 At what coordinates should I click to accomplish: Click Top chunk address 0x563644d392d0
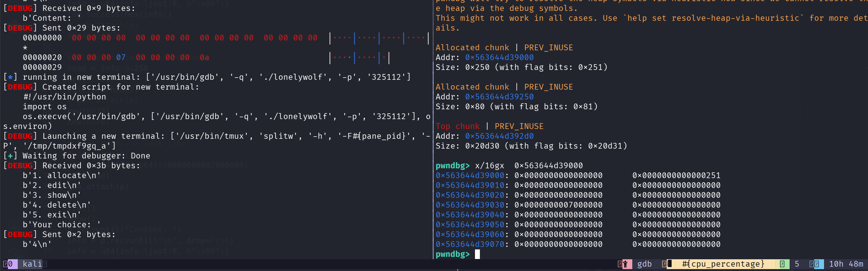(499, 136)
